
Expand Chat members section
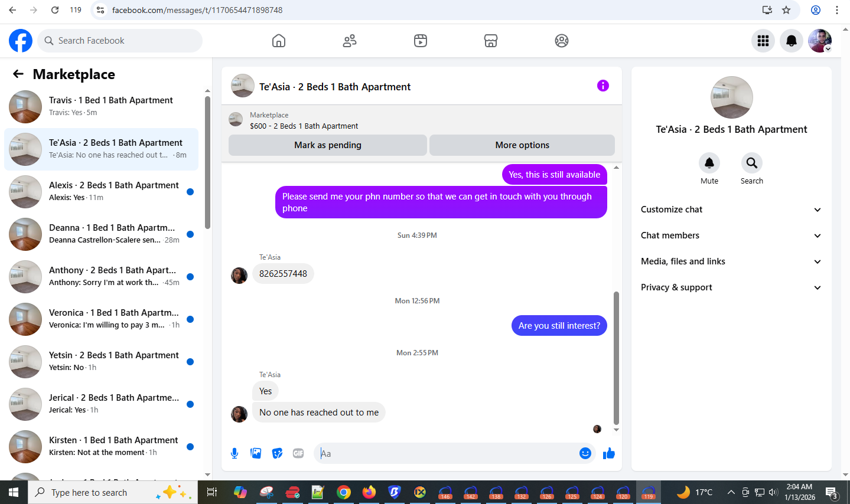pyautogui.click(x=731, y=235)
